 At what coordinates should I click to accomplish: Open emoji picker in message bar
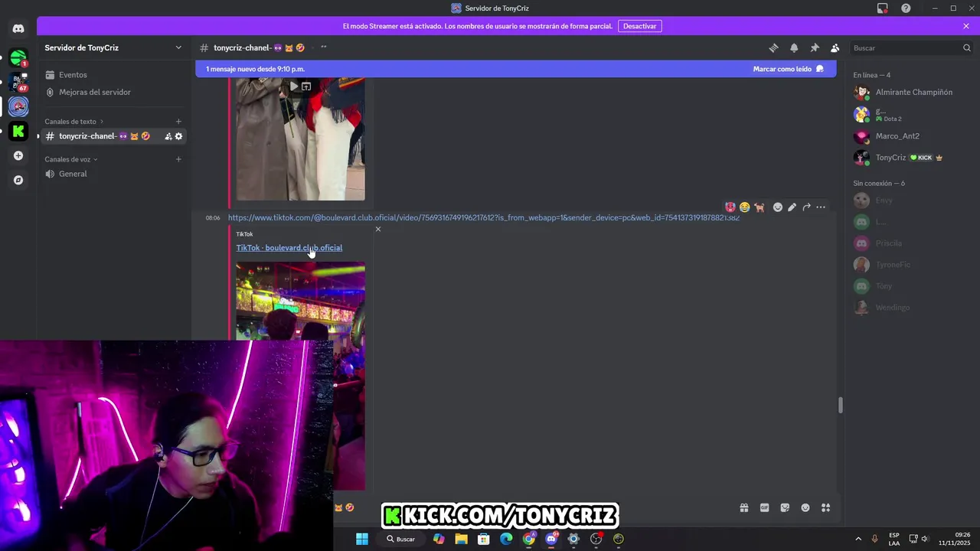[805, 507]
